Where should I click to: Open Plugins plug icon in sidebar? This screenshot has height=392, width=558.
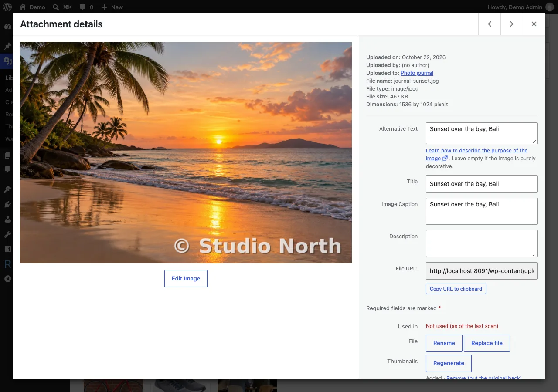point(7,204)
